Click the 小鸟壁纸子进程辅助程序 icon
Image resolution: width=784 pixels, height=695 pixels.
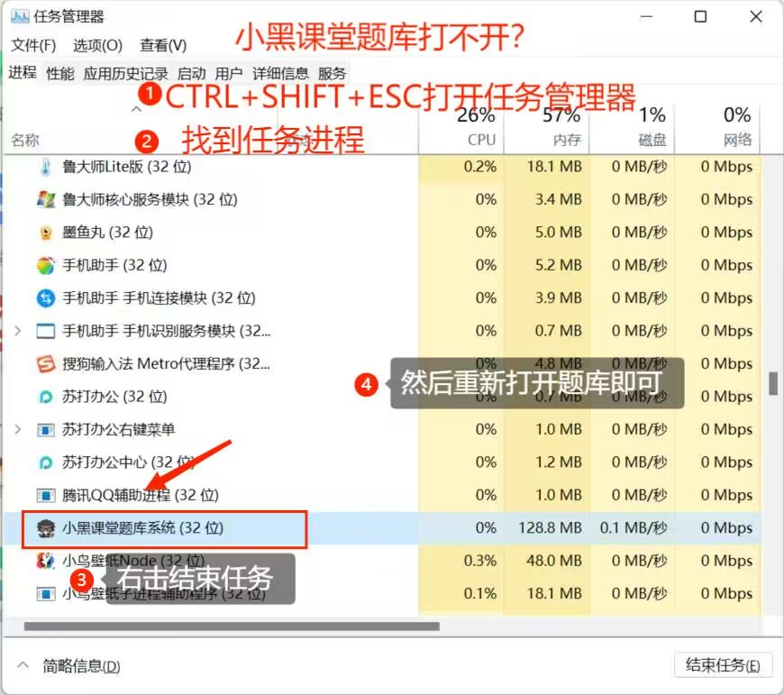(45, 594)
